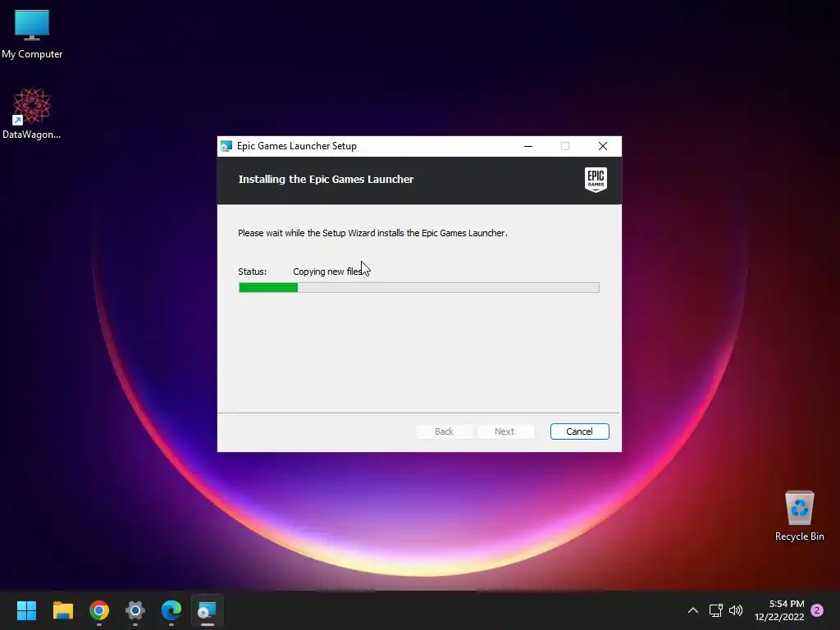The image size is (840, 630).
Task: Open the network status tray icon
Action: click(715, 610)
